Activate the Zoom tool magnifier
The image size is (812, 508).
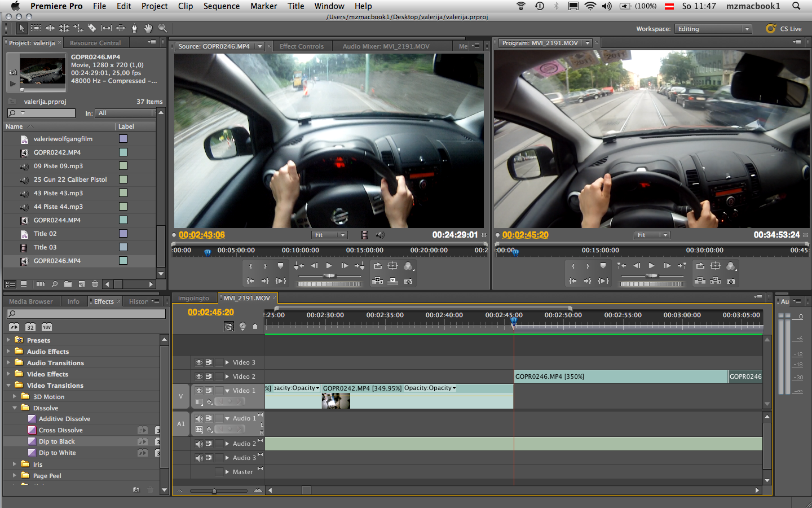tap(162, 28)
